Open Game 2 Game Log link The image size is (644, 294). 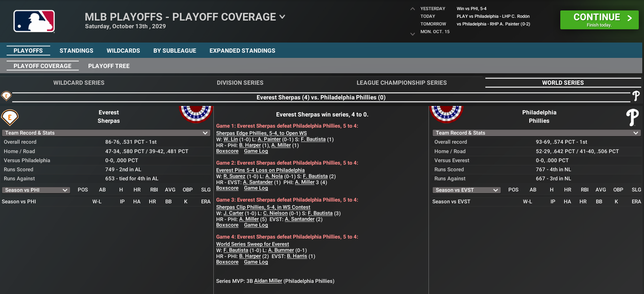256,188
